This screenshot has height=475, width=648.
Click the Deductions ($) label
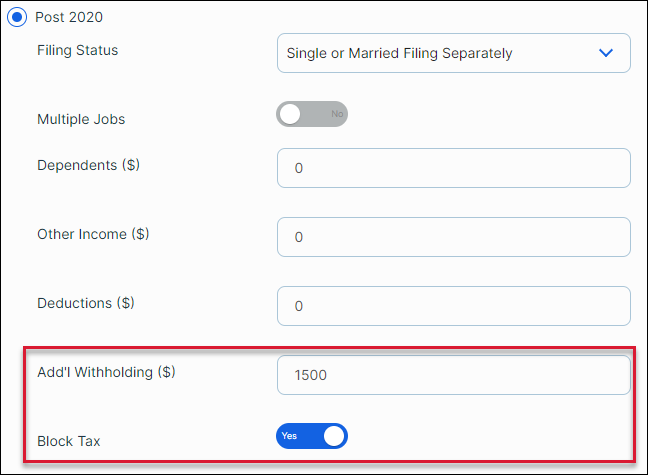click(85, 303)
